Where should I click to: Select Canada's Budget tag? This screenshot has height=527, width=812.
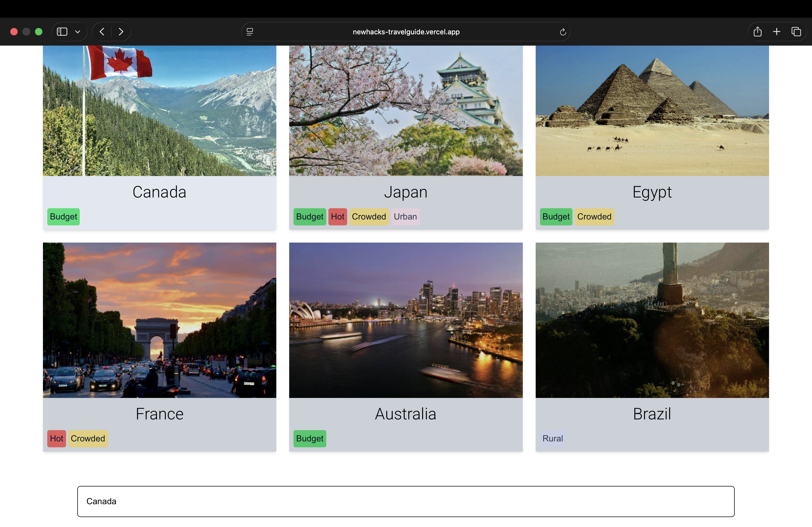point(63,217)
